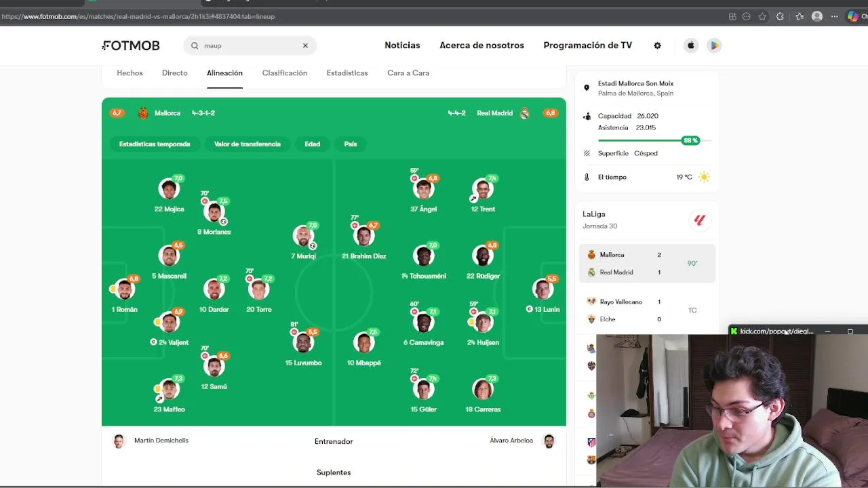Toggle the Edad filter pill
The height and width of the screenshot is (488, 868).
tap(312, 144)
